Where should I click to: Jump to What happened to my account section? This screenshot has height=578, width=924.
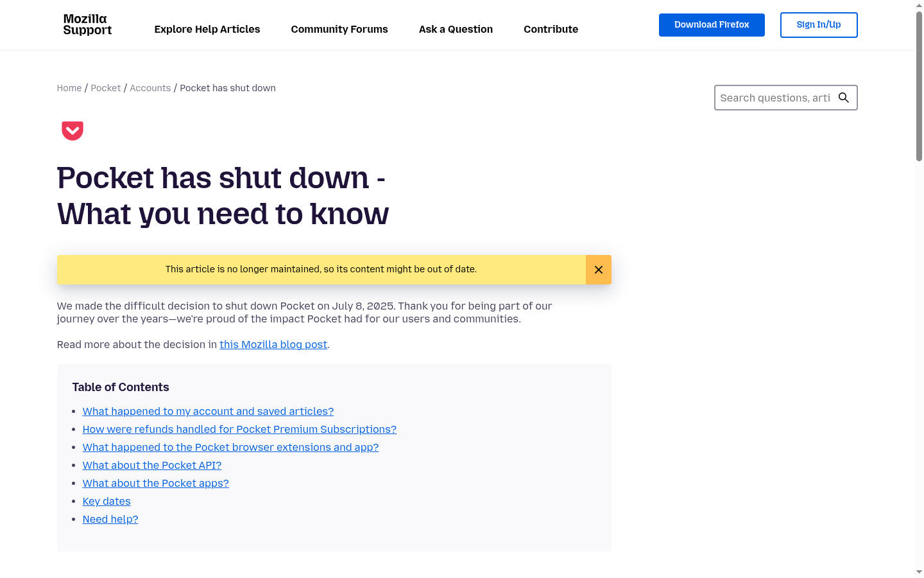[208, 411]
